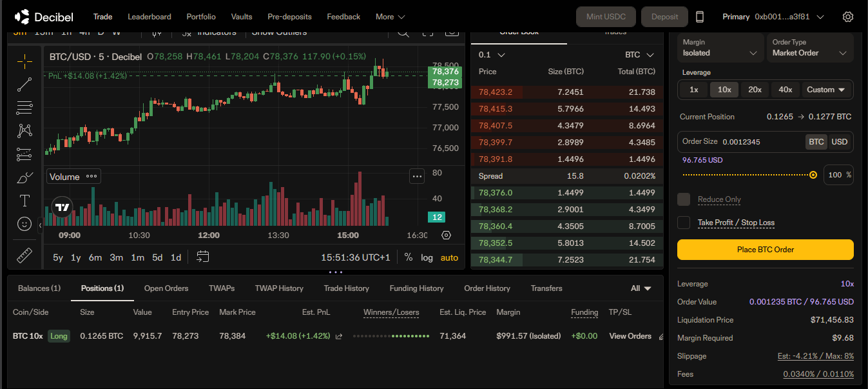Expand the Order Type dropdown
868x389 pixels.
[811, 48]
